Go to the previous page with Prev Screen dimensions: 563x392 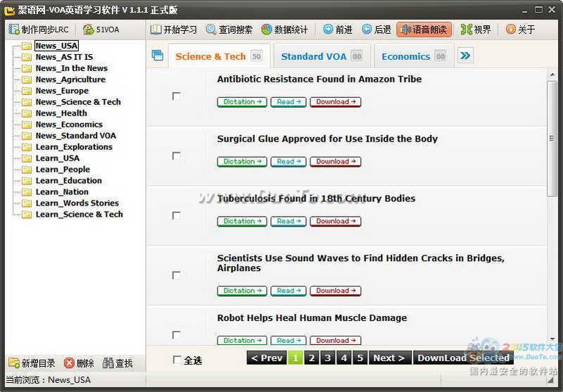[x=267, y=358]
